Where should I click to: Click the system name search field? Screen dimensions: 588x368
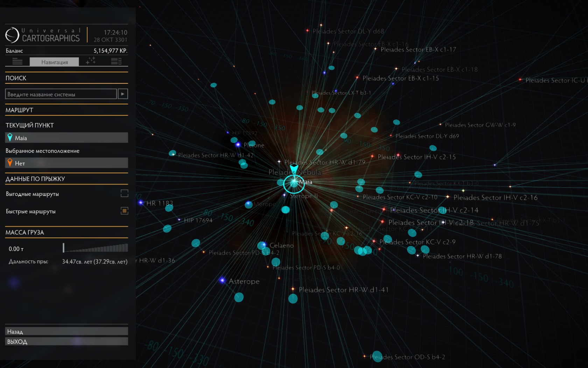[x=61, y=94]
